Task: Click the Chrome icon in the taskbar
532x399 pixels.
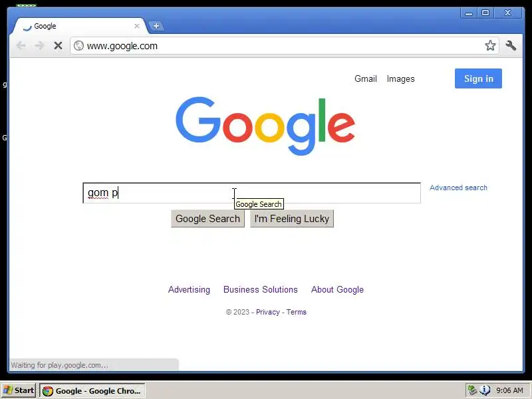Action: [x=48, y=391]
